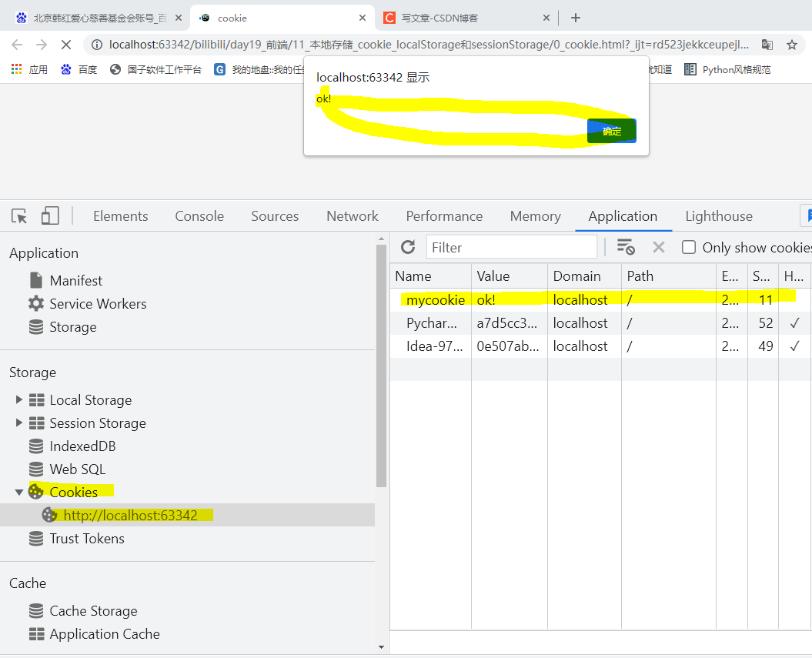Screen dimensions: 812x658
Task: Select the inspect element tool in DevTools
Action: [18, 216]
